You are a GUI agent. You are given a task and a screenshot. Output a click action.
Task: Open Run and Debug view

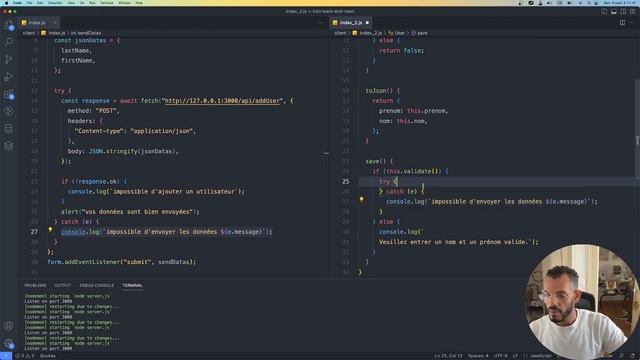click(9, 76)
